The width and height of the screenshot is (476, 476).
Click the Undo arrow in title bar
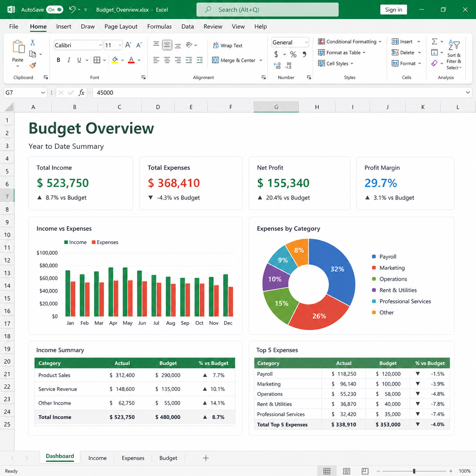click(x=72, y=9)
